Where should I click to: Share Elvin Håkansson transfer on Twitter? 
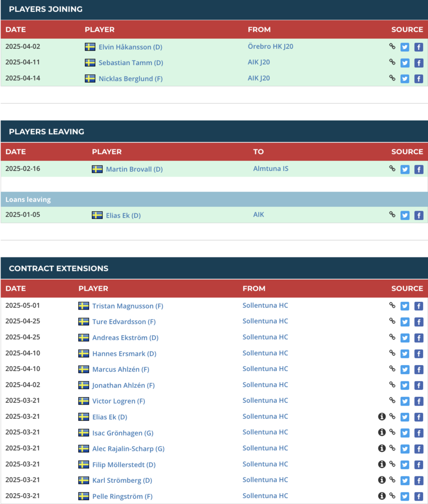[x=405, y=47]
